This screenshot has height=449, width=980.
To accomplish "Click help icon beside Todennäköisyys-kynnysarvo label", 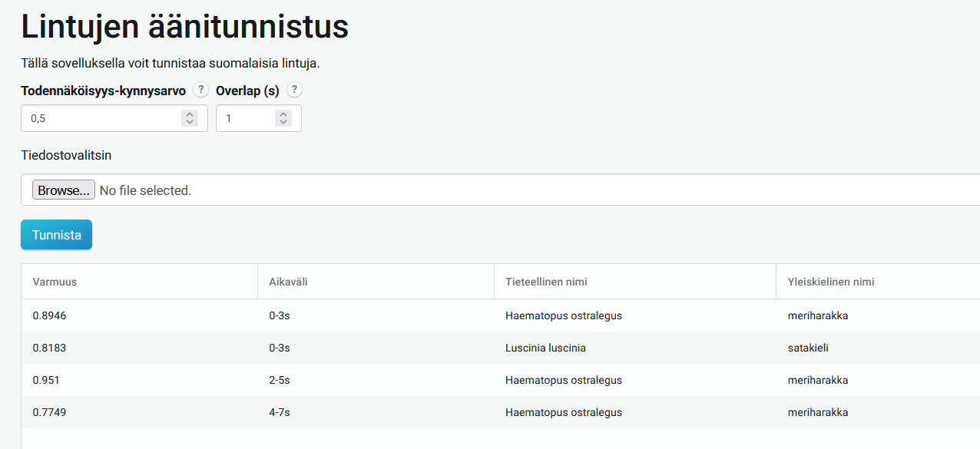I will 200,90.
